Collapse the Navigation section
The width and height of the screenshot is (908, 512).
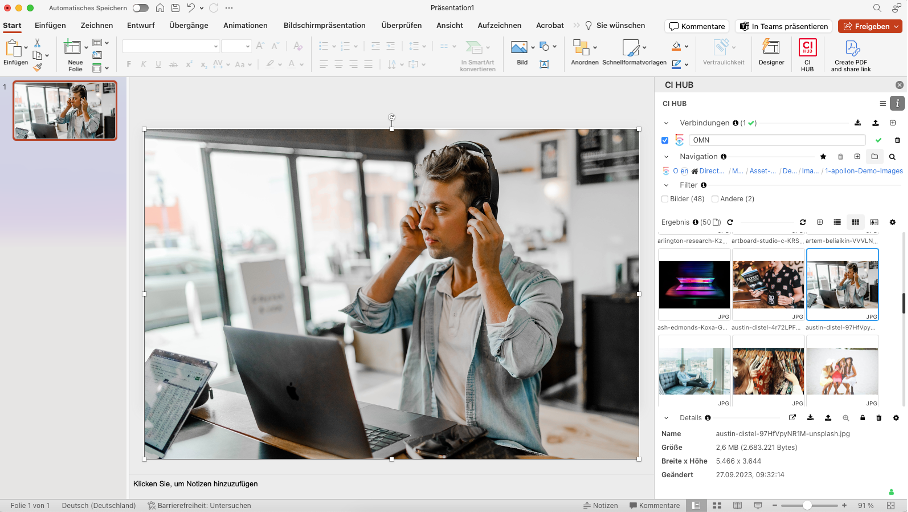[x=666, y=156]
